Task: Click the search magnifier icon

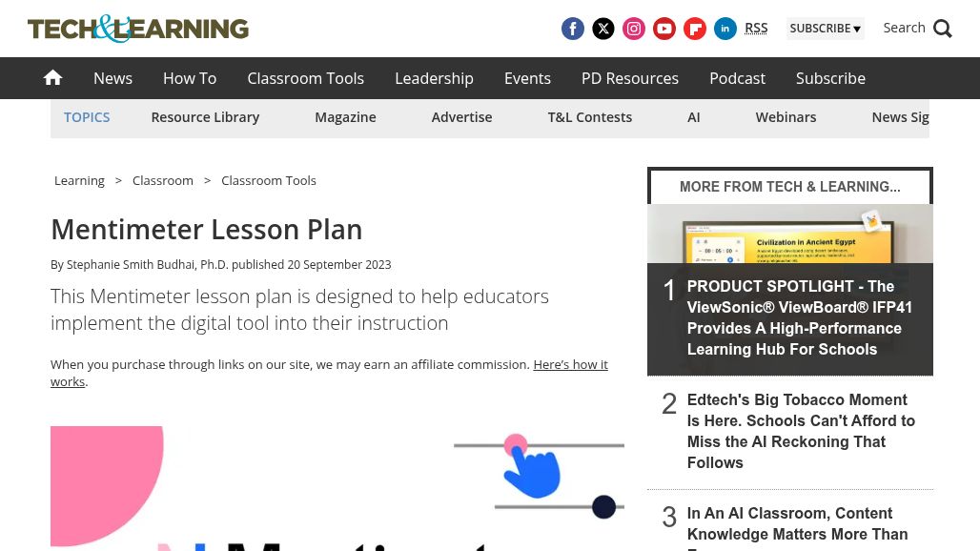Action: tap(943, 29)
